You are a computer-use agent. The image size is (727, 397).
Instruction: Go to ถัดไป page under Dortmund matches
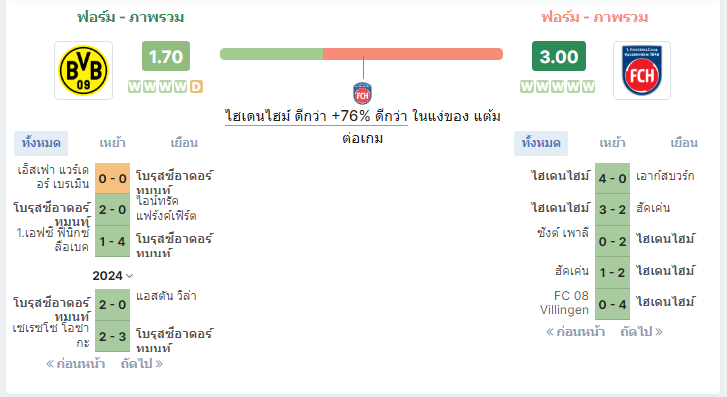coord(142,364)
